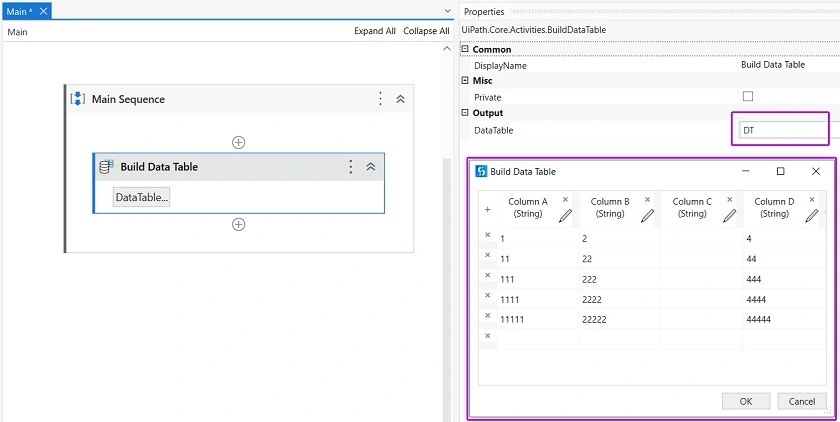Click Collapse All in designer

pyautogui.click(x=426, y=31)
